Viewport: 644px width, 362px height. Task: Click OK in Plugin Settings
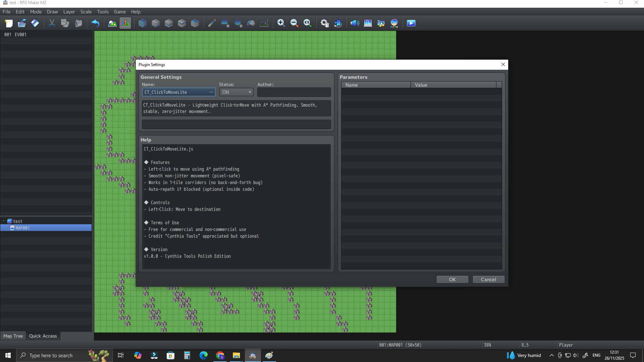[x=452, y=280]
